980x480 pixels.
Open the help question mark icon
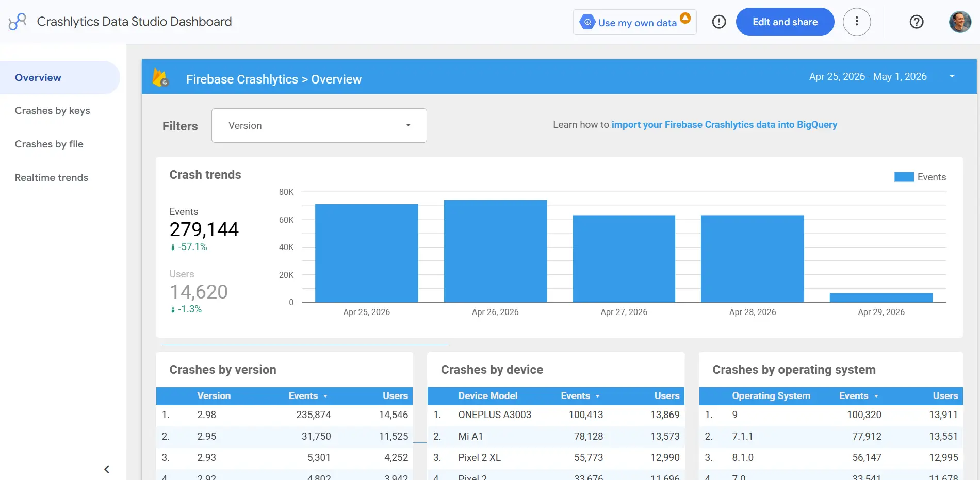916,22
